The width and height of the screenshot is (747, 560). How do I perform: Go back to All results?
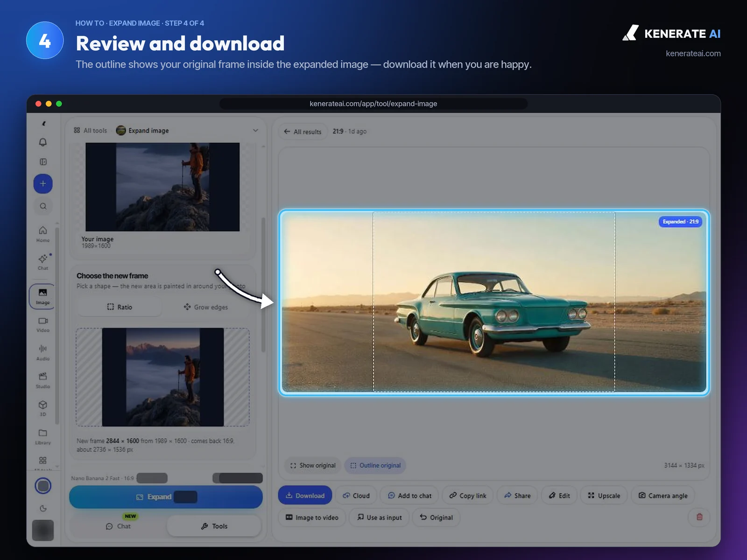pyautogui.click(x=303, y=132)
